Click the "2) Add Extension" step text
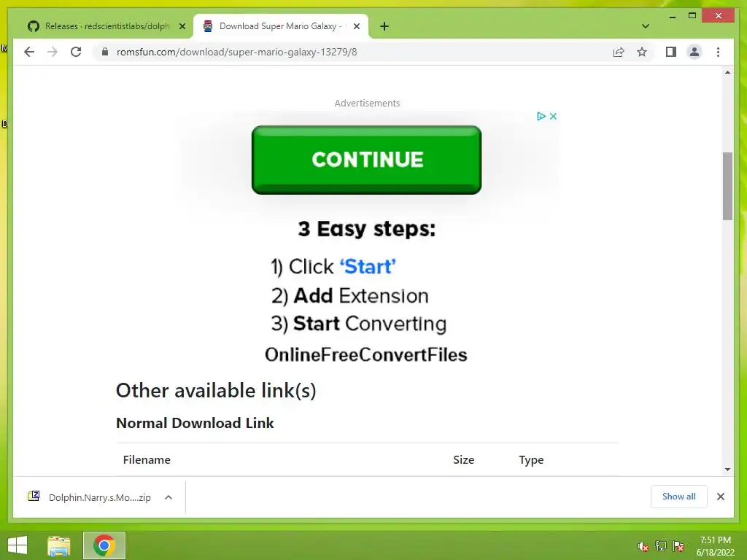747x560 pixels. point(350,296)
